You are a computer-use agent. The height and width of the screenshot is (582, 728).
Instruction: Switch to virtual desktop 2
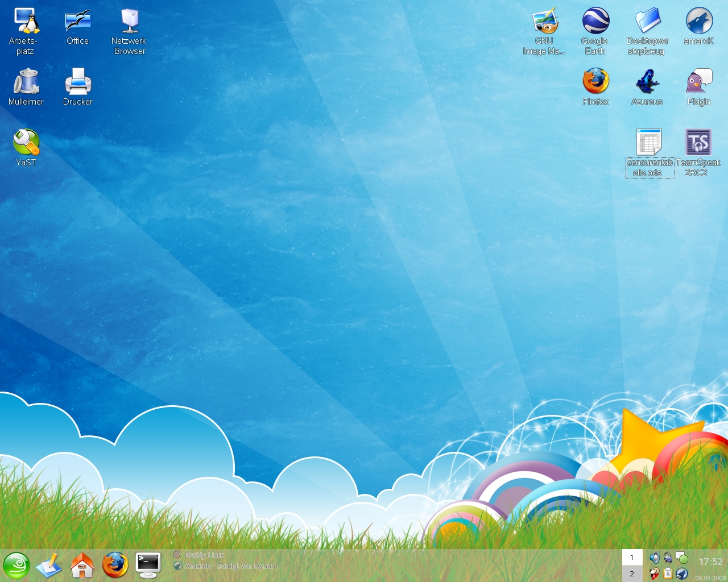(x=632, y=574)
